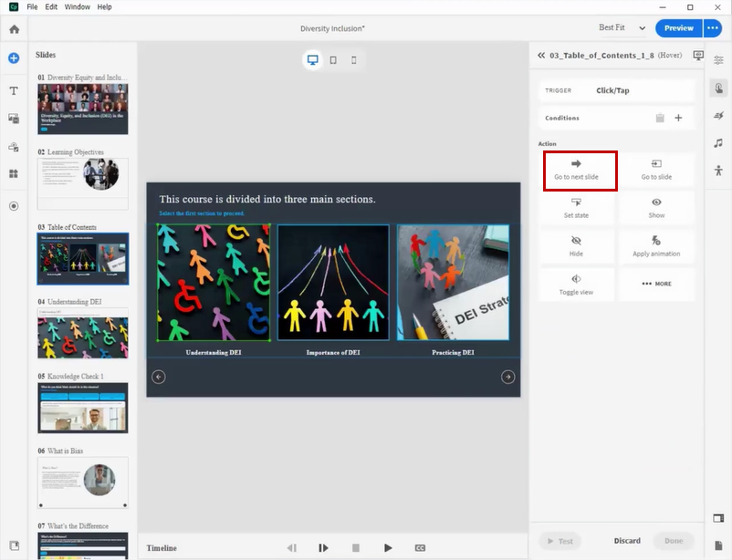Click the screen icon beside Hover label
This screenshot has height=560, width=732.
698,56
